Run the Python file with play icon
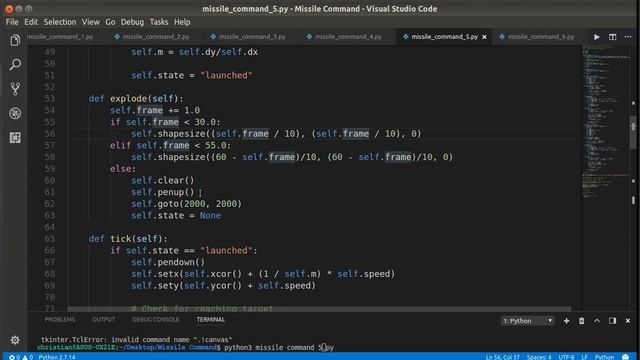This screenshot has height=360, width=640. (x=597, y=37)
